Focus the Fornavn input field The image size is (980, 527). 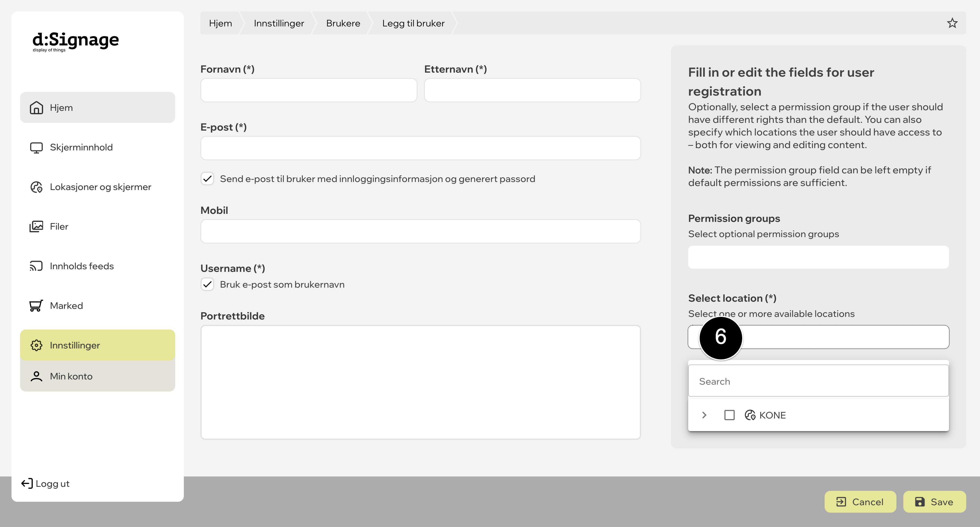[x=308, y=90]
